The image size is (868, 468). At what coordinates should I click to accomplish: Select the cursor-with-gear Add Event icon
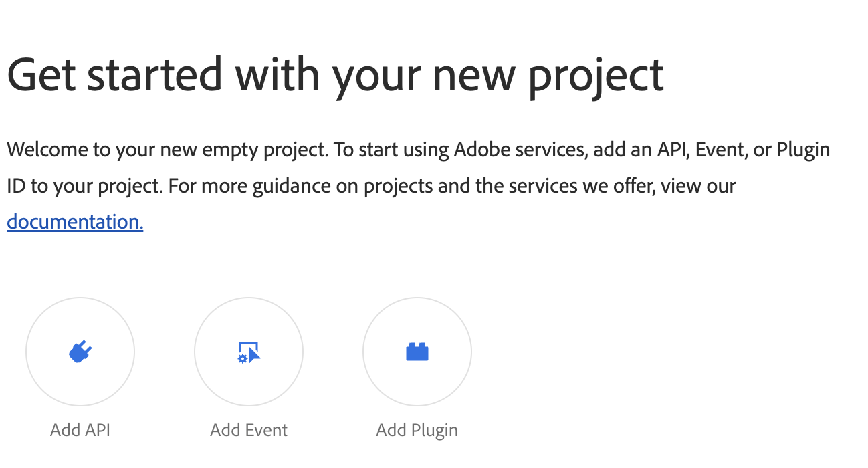(x=249, y=352)
